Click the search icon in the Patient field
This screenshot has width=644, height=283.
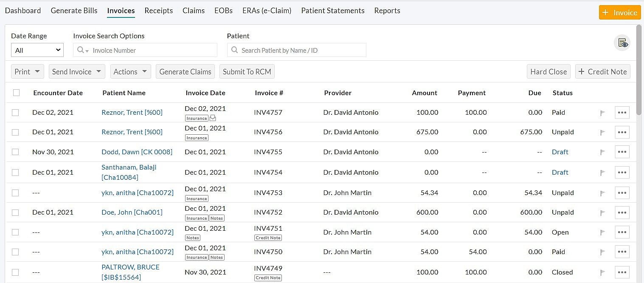coord(234,50)
